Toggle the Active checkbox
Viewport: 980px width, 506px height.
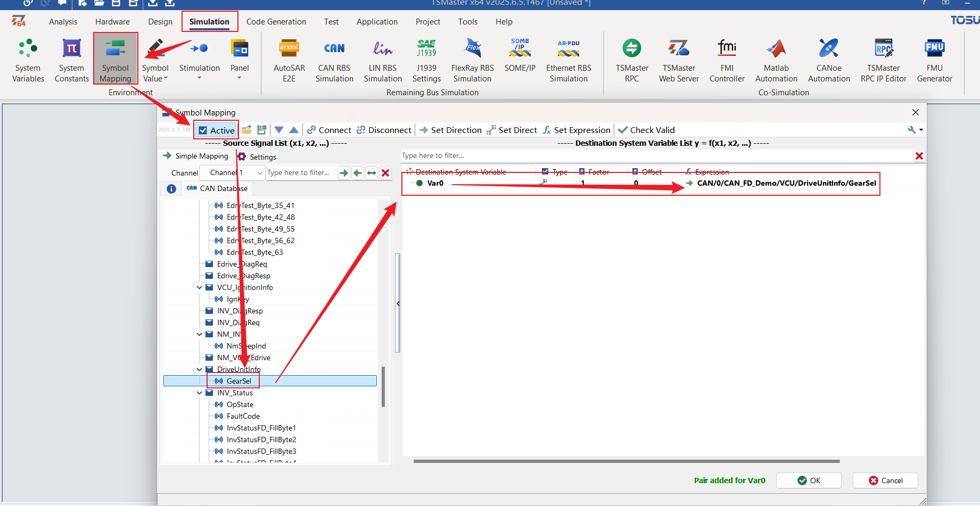[203, 130]
